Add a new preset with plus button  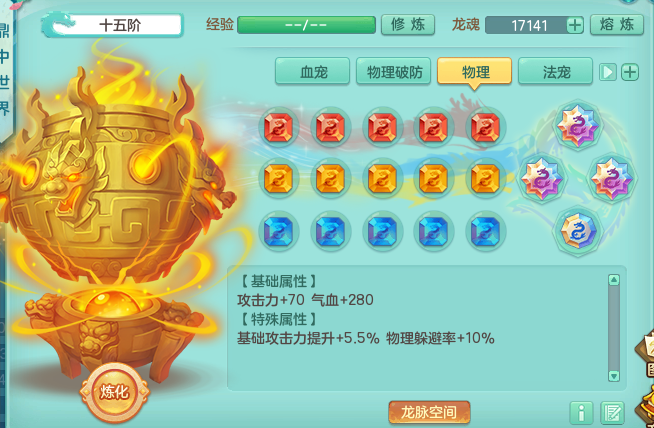630,72
